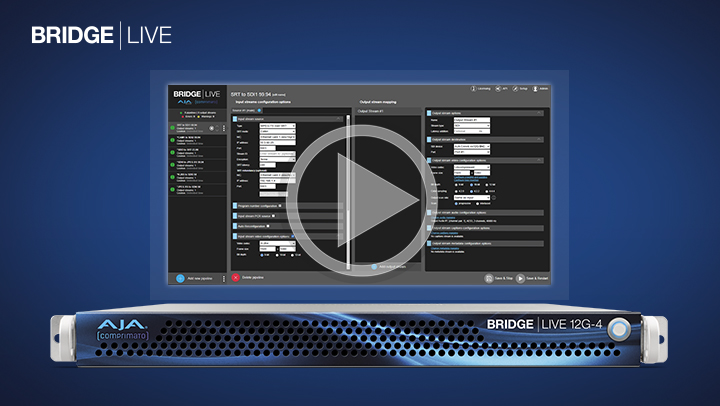Enable Auto Reconfiguration checkbox
Image resolution: width=720 pixels, height=406 pixels.
click(x=268, y=226)
